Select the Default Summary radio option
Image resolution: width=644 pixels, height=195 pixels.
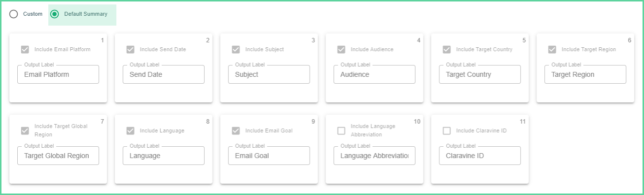pos(55,14)
